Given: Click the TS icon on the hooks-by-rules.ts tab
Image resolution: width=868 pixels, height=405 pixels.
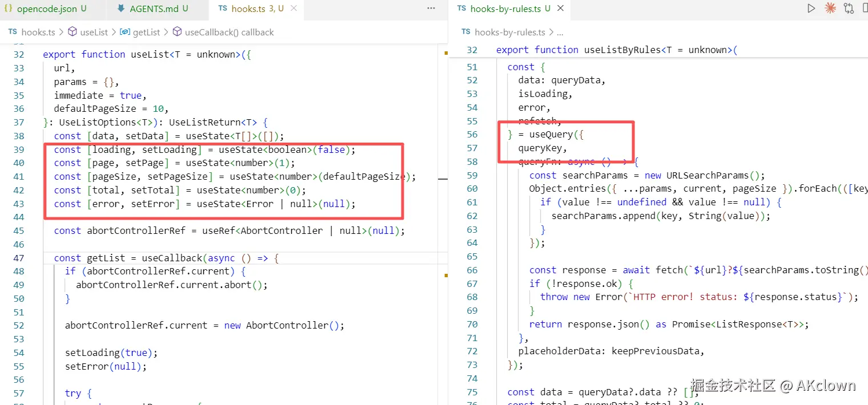Looking at the screenshot, I should (460, 9).
